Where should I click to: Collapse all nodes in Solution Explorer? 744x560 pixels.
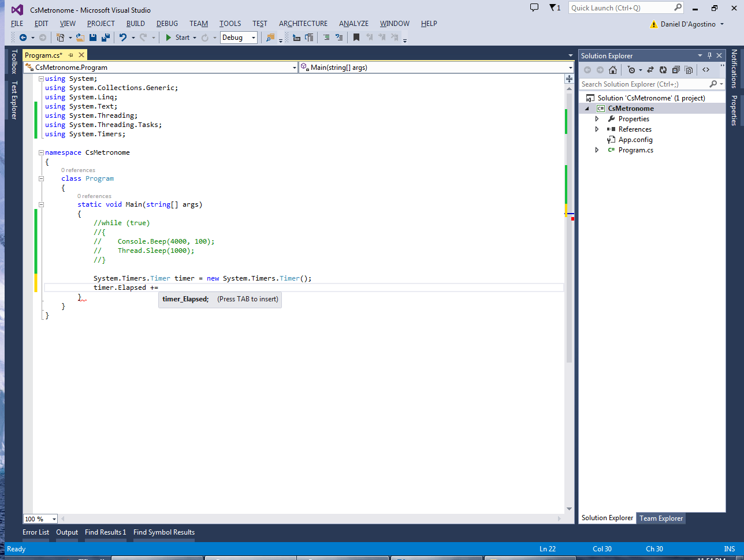tap(676, 70)
